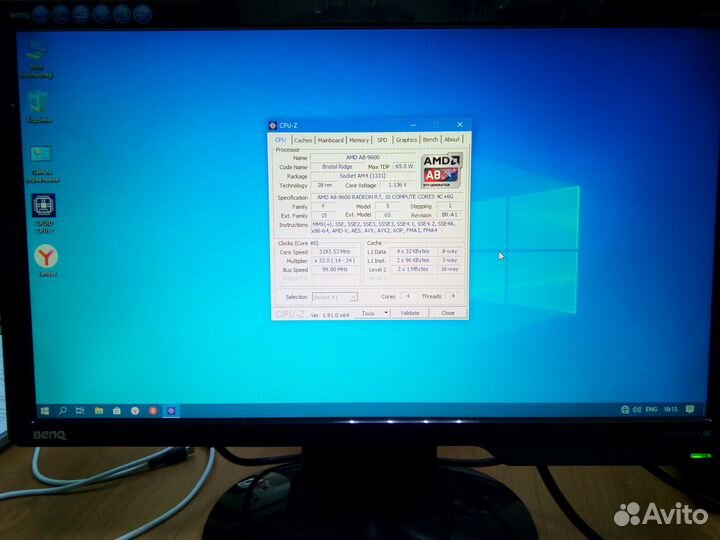Viewport: 720px width, 540px height.
Task: Click the Multiplier value x 32.0
Action: 335,260
